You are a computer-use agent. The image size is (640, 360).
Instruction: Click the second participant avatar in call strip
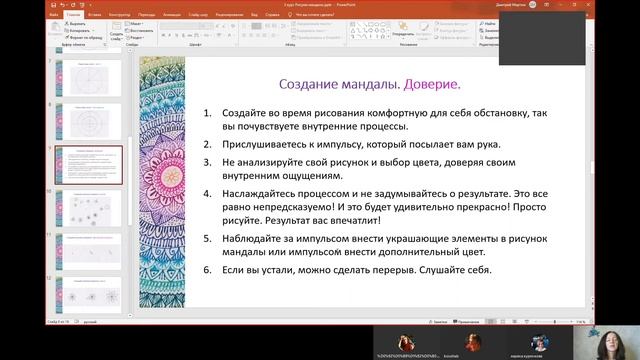pyautogui.click(x=473, y=343)
